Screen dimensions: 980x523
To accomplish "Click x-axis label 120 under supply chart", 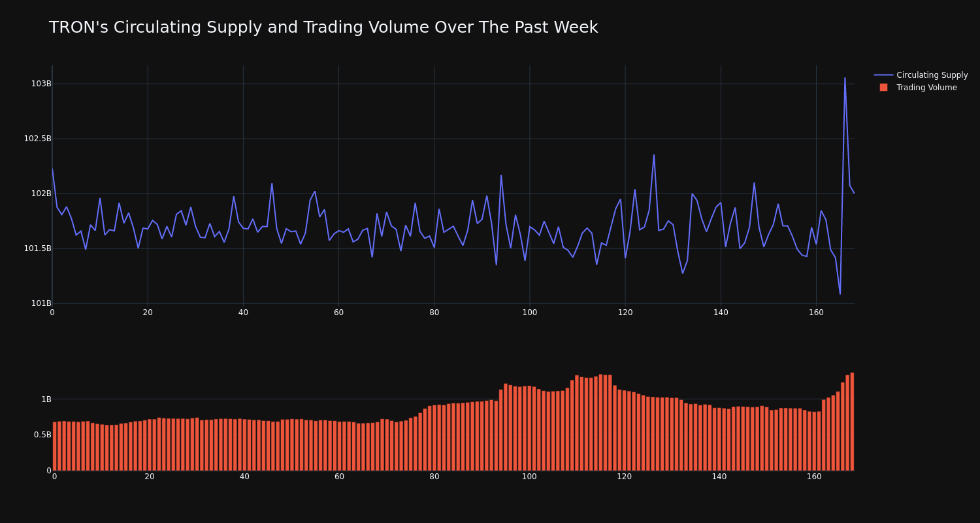I will pyautogui.click(x=625, y=312).
